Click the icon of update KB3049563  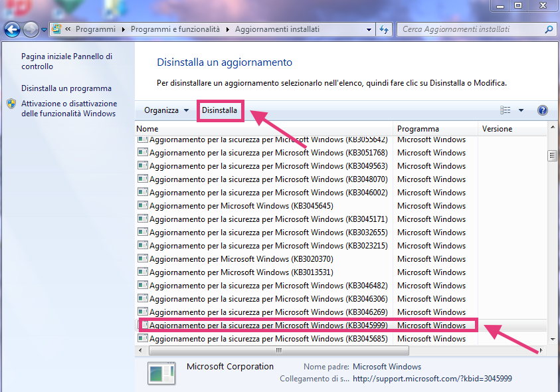143,165
